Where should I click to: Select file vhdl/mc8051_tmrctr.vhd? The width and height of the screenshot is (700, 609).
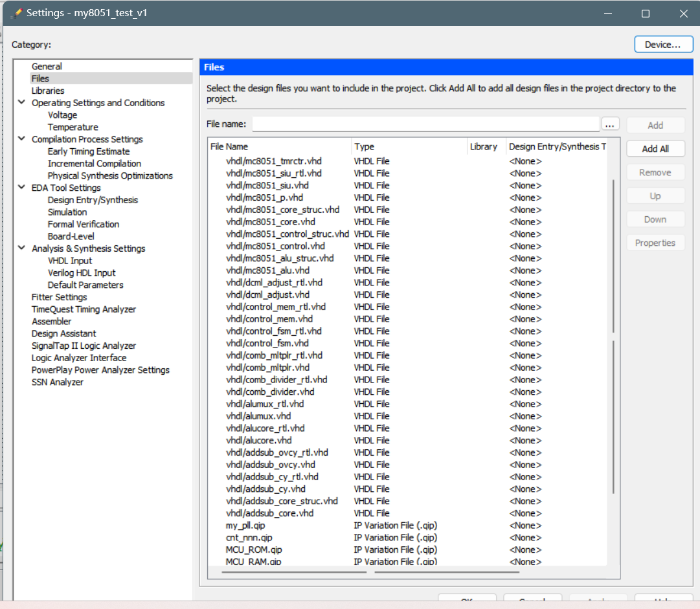[x=274, y=161]
